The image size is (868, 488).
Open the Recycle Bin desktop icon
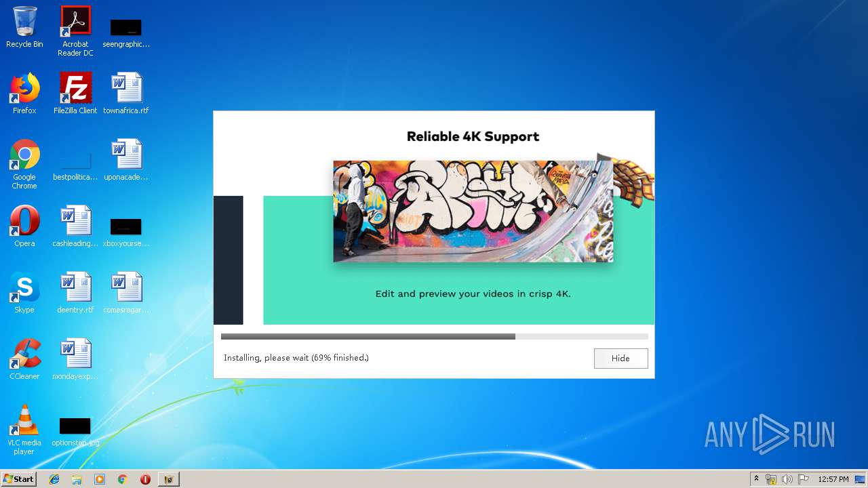(24, 28)
